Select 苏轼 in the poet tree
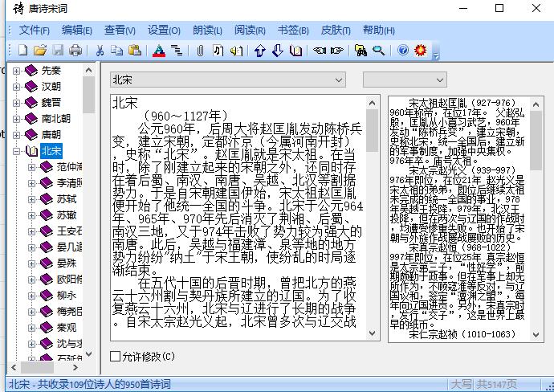554x392 pixels. (x=67, y=199)
